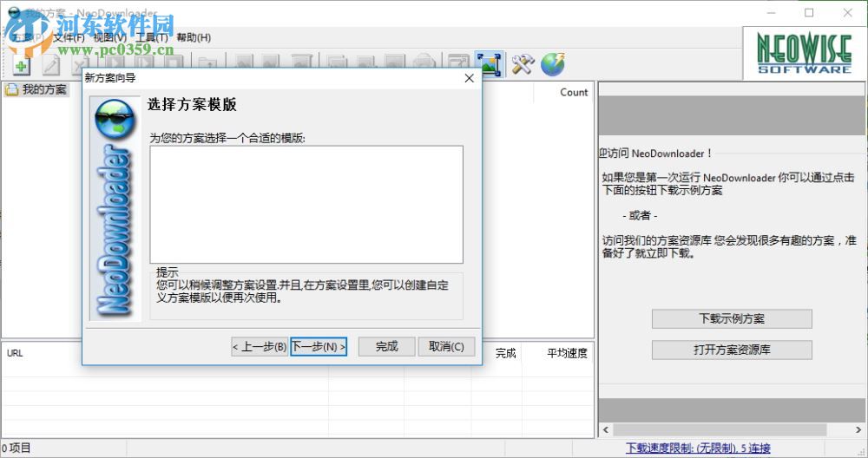Click the right panel horizontal scrollbar thumb

coord(720,429)
